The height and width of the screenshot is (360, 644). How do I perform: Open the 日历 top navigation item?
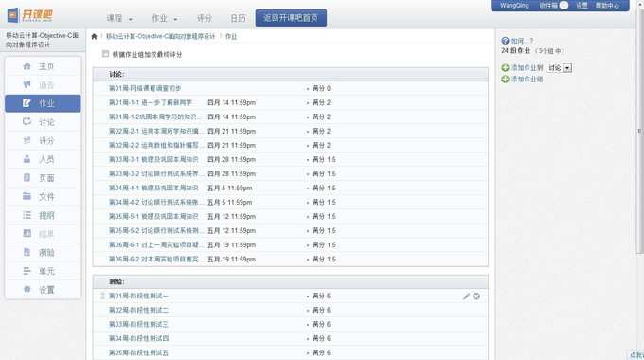click(x=238, y=18)
